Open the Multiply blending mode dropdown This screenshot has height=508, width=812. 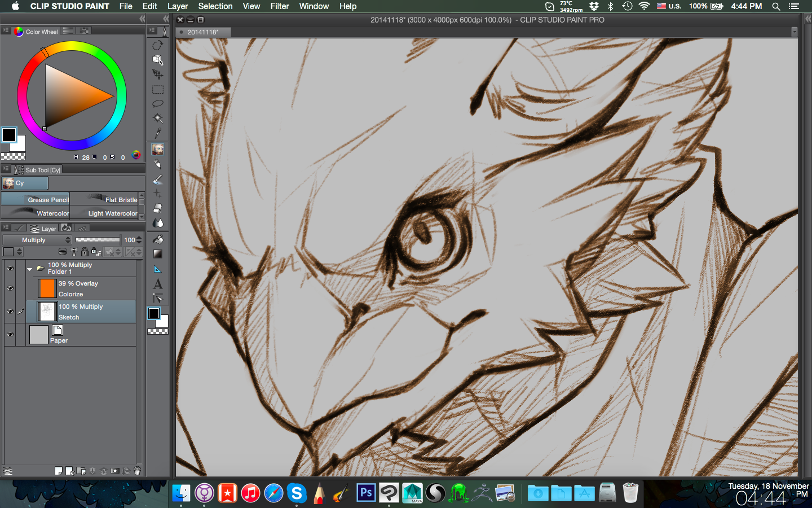pyautogui.click(x=37, y=240)
